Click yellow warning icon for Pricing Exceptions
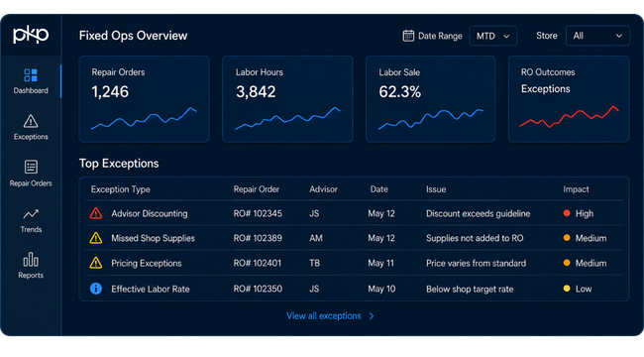644x357 pixels. point(96,263)
